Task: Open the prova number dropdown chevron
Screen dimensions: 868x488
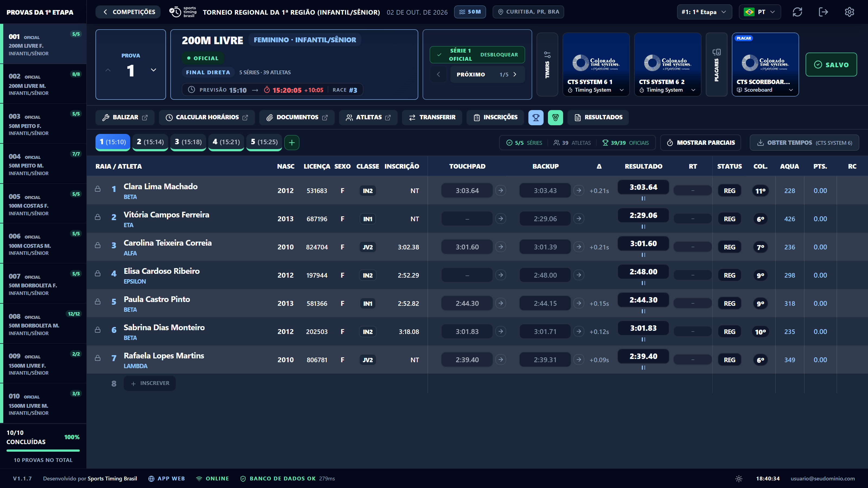Action: pyautogui.click(x=154, y=70)
